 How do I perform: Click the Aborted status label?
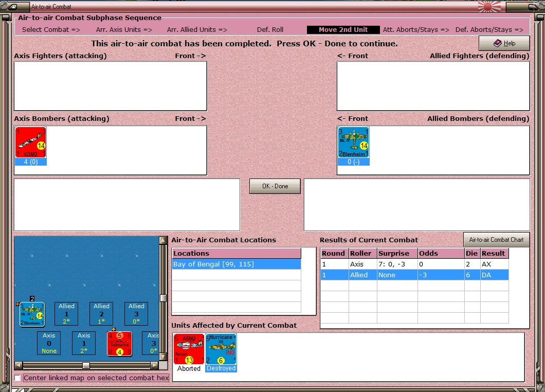click(x=189, y=368)
